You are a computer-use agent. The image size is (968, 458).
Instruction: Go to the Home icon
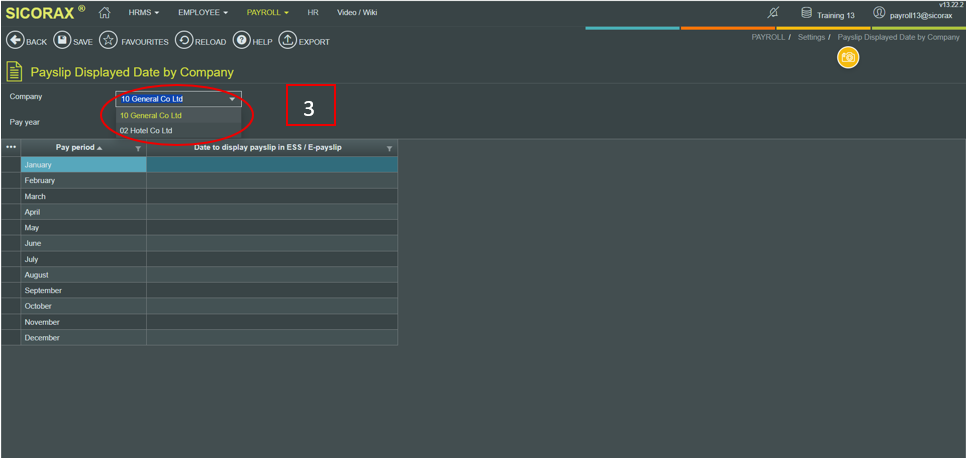click(104, 13)
